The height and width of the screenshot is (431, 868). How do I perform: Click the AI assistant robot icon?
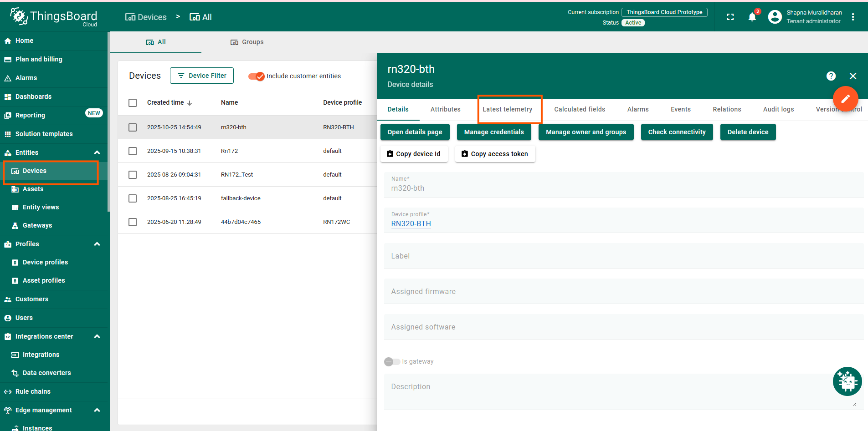[x=847, y=381]
